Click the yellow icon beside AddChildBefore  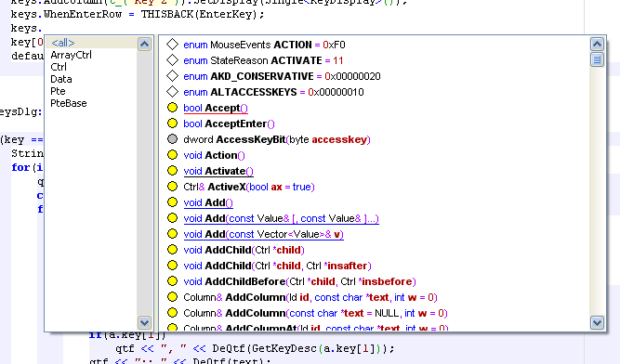(x=172, y=281)
